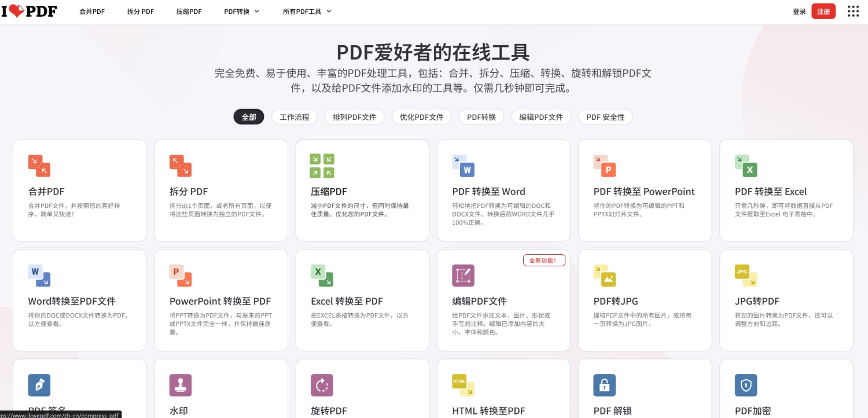
Task: Select the 编辑PDF文件 filter tab
Action: point(541,117)
